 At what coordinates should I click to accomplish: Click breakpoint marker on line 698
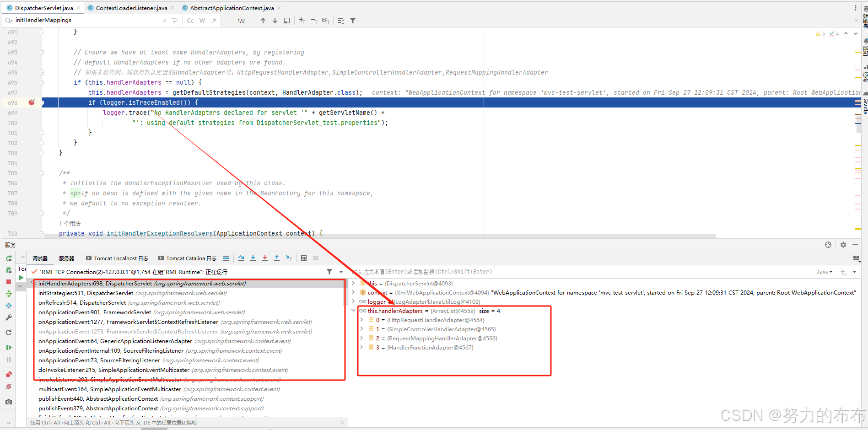pos(32,102)
